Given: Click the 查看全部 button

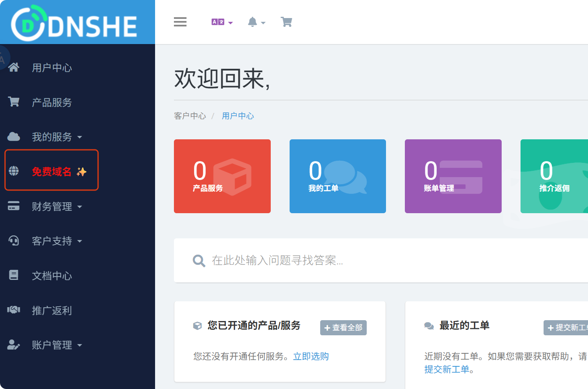Looking at the screenshot, I should point(343,328).
